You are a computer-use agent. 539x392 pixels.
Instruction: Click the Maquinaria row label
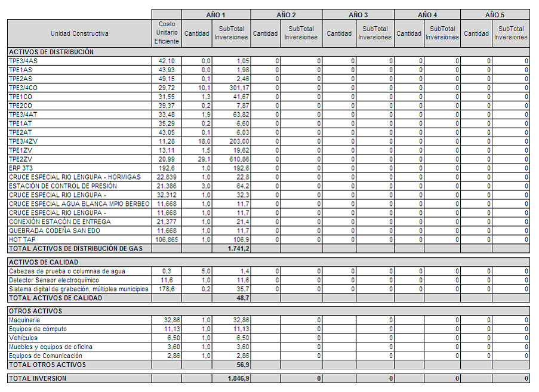(24, 320)
